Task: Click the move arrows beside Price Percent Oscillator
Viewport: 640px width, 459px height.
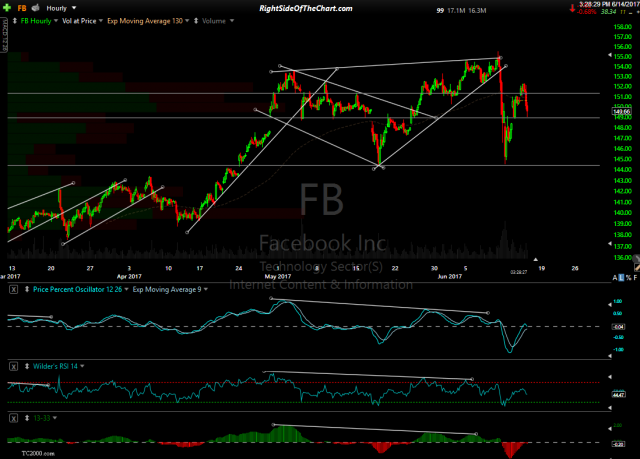Action: (27, 289)
